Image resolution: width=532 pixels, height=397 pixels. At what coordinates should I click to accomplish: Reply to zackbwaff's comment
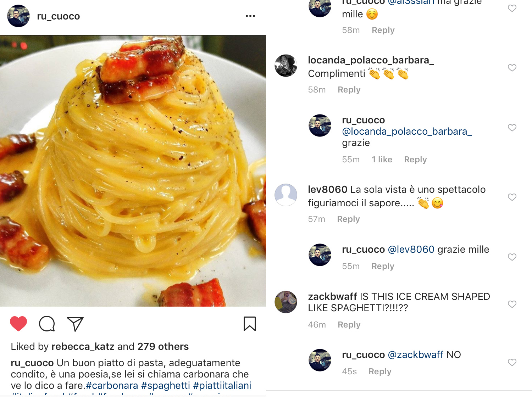[x=349, y=325]
